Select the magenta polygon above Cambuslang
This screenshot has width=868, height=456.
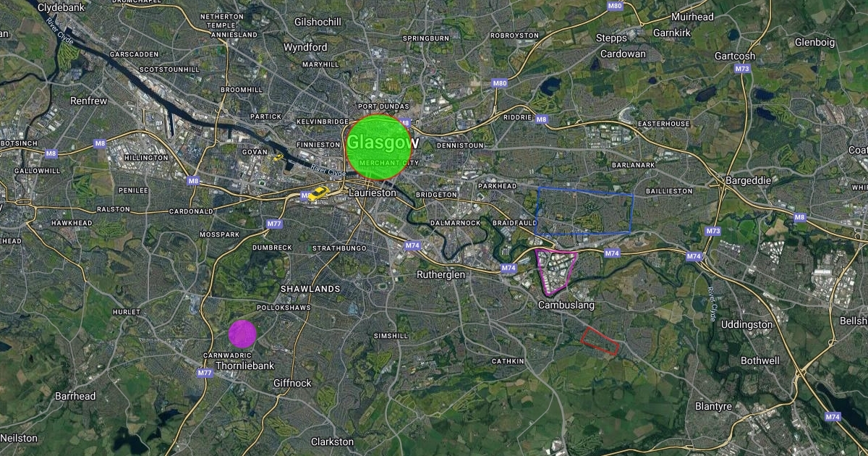tap(556, 271)
